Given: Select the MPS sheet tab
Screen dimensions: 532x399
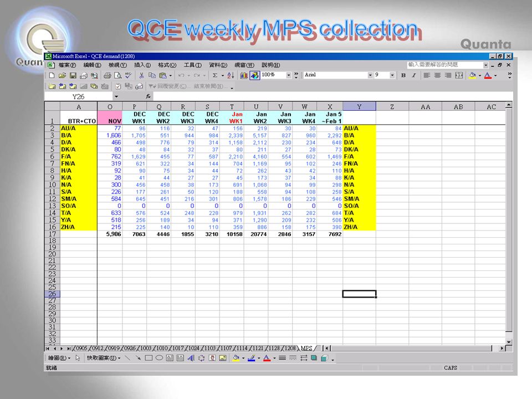Looking at the screenshot, I should pos(306,348).
